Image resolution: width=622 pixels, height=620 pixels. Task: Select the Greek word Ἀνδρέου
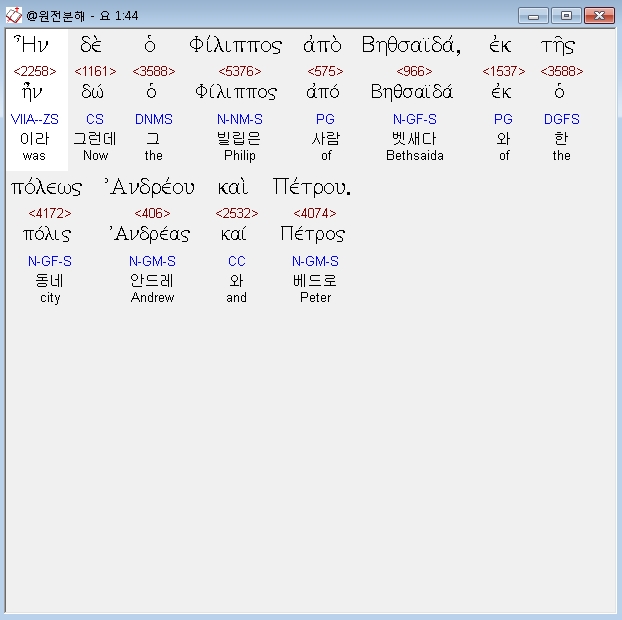click(x=149, y=186)
